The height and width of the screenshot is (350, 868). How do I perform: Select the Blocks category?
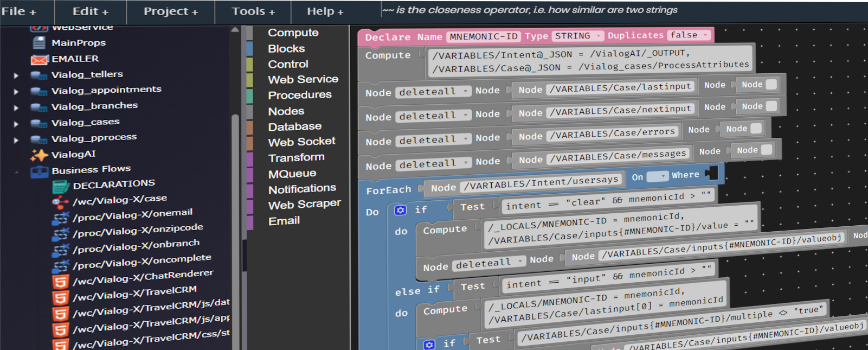point(286,49)
